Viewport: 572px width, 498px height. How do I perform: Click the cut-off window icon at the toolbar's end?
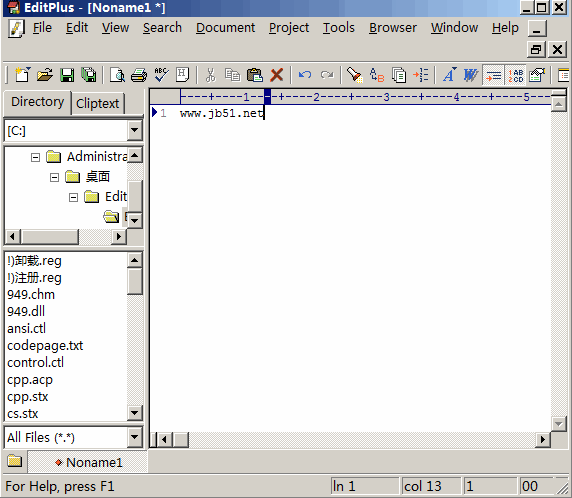pyautogui.click(x=564, y=76)
